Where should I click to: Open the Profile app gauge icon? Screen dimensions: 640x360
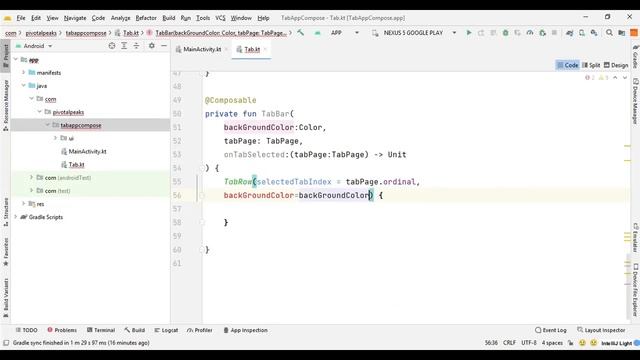pos(530,33)
